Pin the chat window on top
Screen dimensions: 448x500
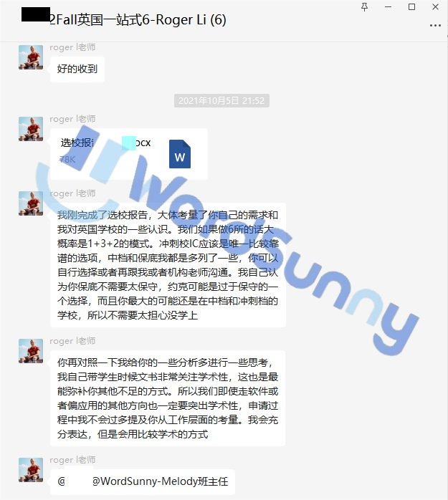coord(364,7)
